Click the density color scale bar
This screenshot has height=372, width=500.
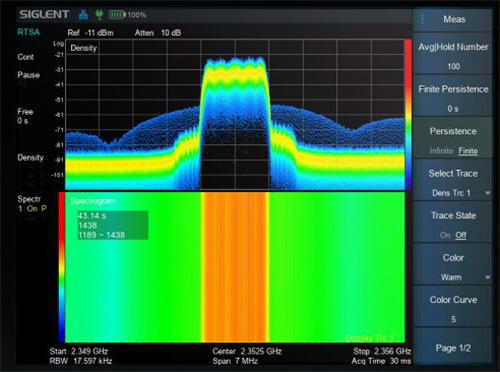[408, 115]
